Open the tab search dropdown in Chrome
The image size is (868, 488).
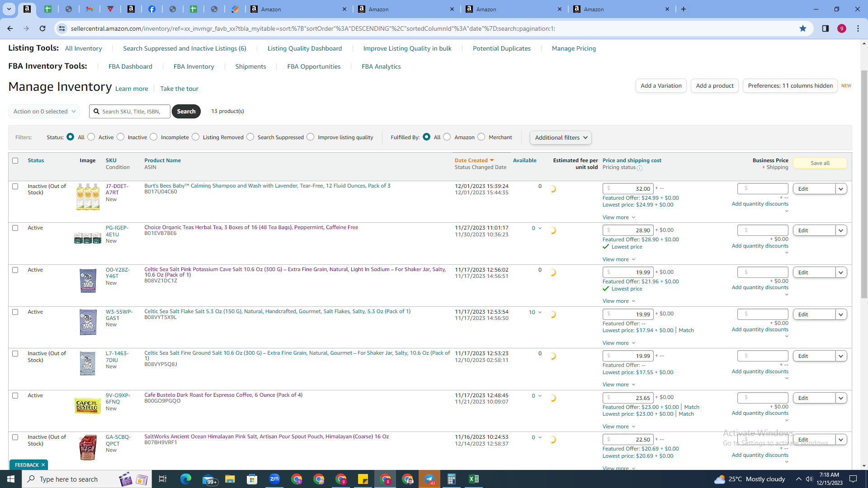pos(9,9)
